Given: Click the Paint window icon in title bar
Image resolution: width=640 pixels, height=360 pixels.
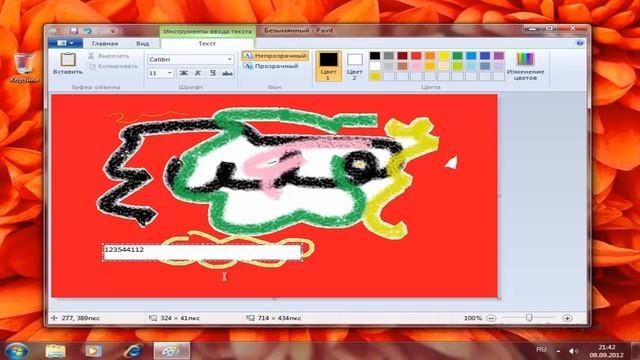Looking at the screenshot, I should 53,31.
